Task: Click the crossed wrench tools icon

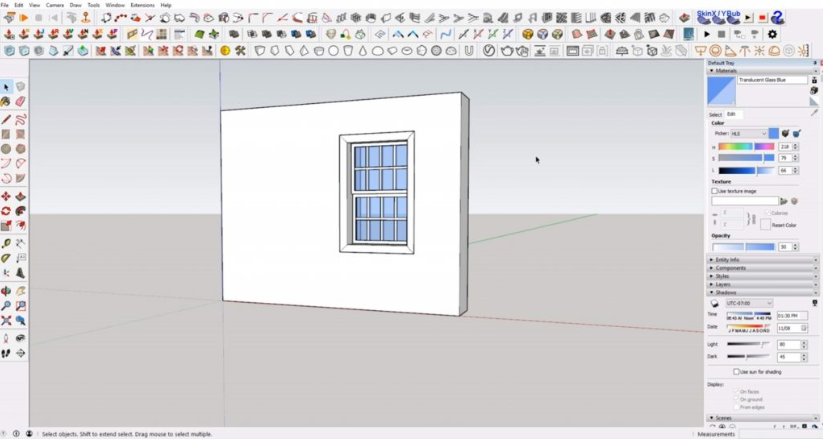Action: coord(240,50)
